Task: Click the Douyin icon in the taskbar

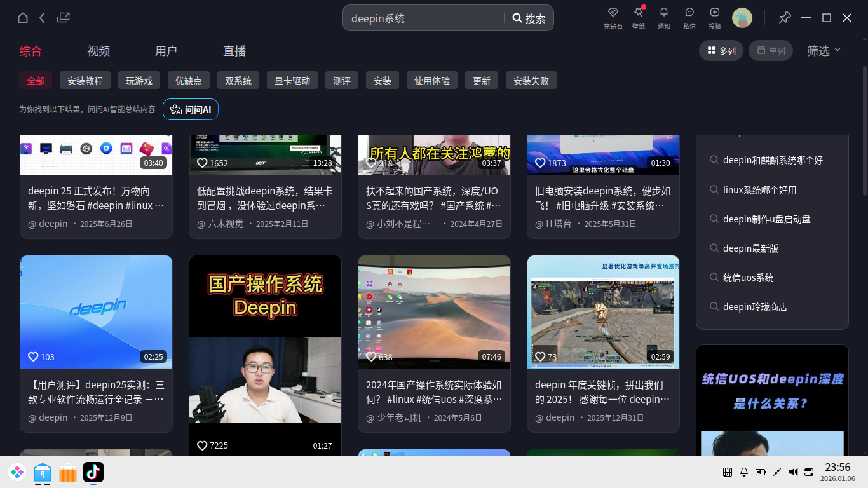Action: click(x=93, y=472)
